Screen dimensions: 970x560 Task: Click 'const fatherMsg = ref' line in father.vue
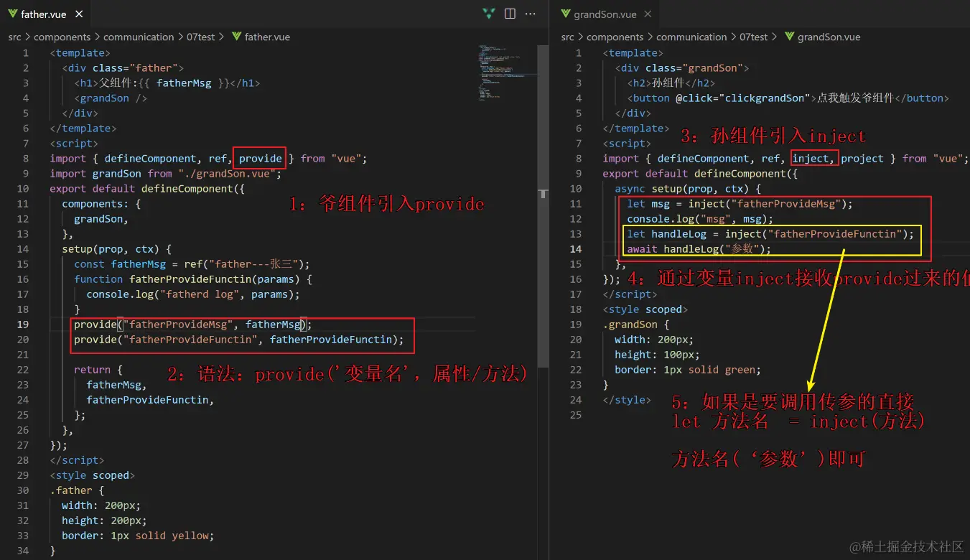coord(192,264)
